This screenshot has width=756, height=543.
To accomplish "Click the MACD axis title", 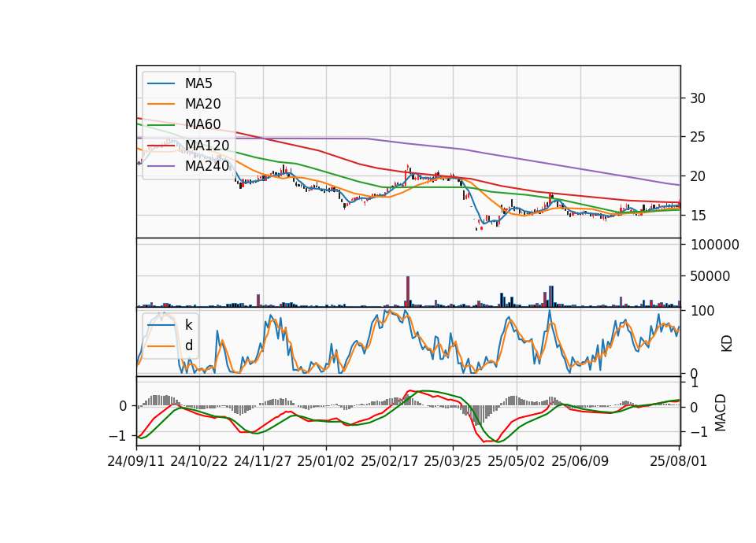I will click(721, 412).
